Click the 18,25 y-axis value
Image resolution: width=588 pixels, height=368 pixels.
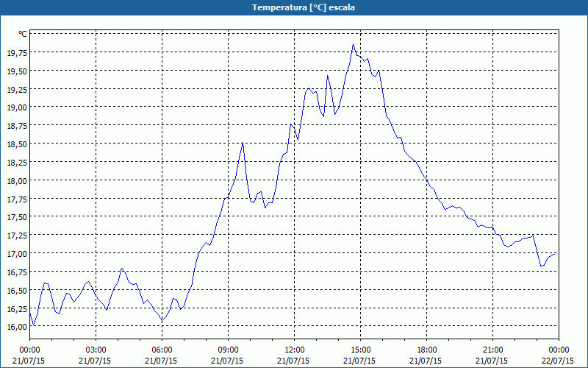(x=17, y=162)
